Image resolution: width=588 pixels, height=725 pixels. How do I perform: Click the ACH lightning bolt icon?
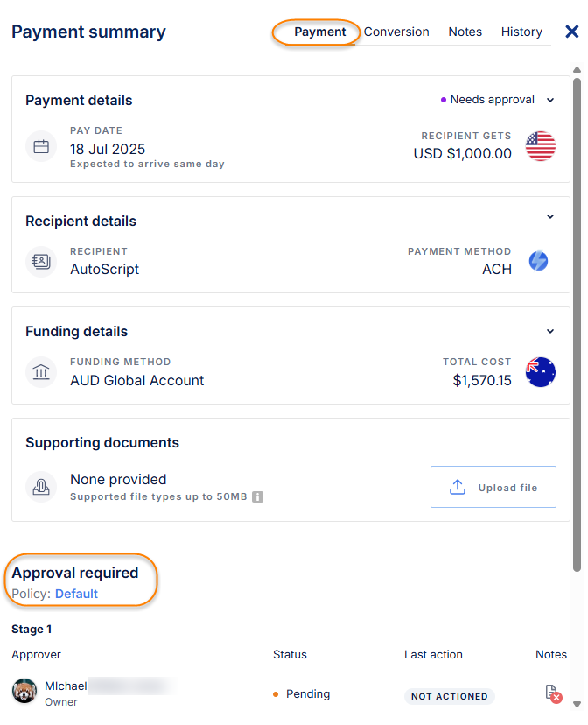(x=538, y=261)
